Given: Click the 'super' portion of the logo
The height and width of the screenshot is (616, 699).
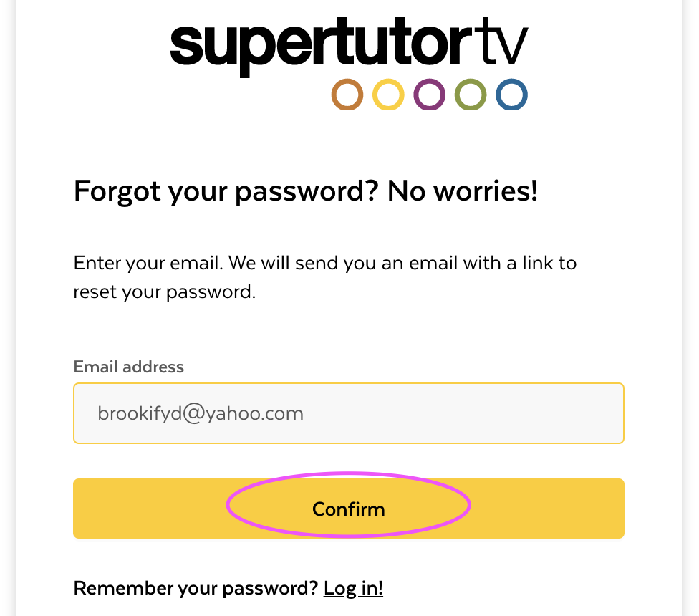Looking at the screenshot, I should [x=241, y=49].
